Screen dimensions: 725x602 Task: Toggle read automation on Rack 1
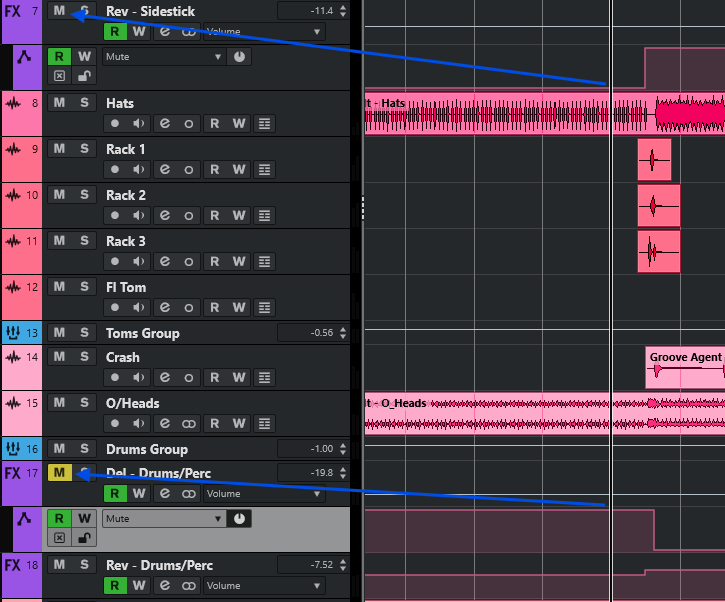pos(215,169)
